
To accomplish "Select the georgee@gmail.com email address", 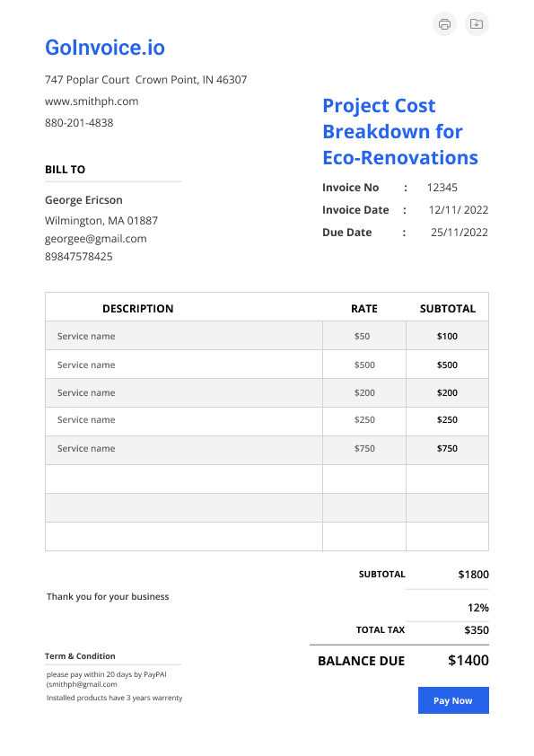I will point(95,239).
